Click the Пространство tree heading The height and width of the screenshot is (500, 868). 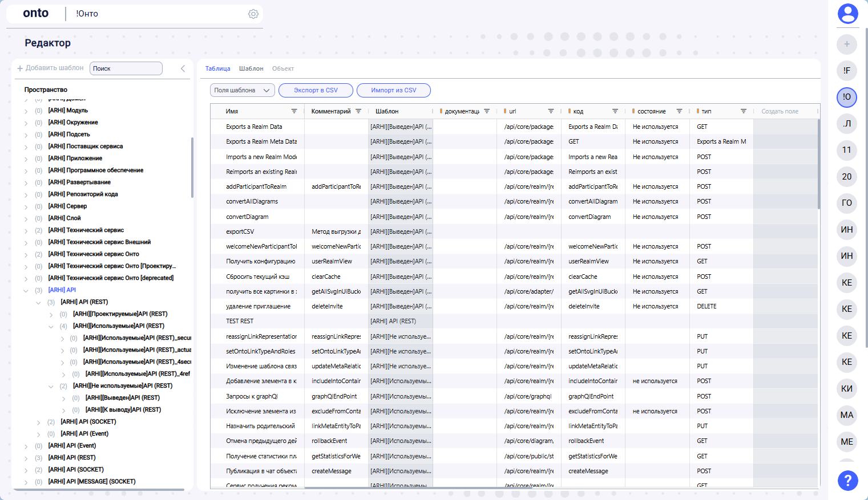tap(46, 90)
